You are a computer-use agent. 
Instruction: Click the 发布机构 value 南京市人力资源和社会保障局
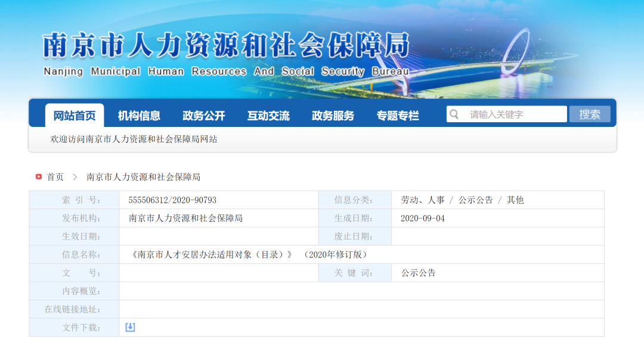(x=185, y=218)
